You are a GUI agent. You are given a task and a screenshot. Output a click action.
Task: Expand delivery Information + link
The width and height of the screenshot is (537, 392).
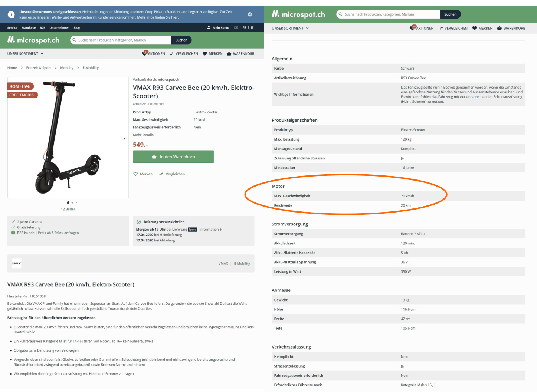coord(210,230)
